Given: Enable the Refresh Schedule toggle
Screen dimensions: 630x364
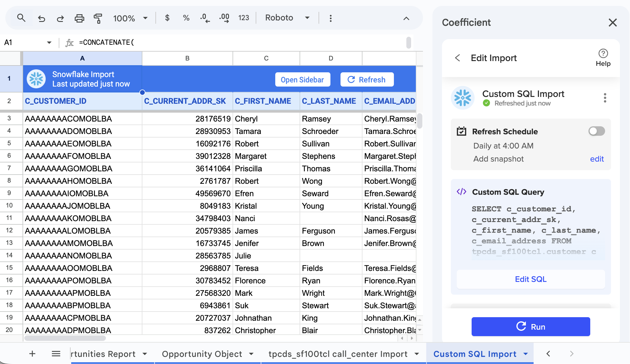Looking at the screenshot, I should [x=596, y=131].
